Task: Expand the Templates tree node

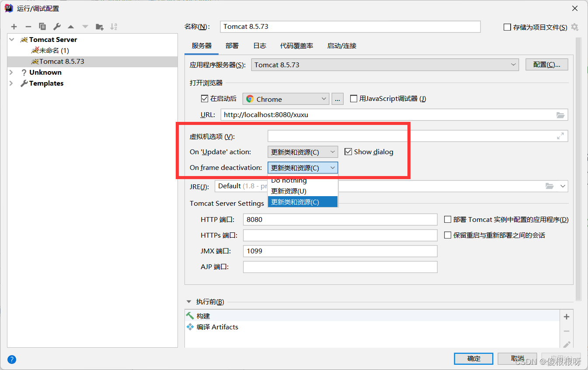Action: [x=11, y=83]
